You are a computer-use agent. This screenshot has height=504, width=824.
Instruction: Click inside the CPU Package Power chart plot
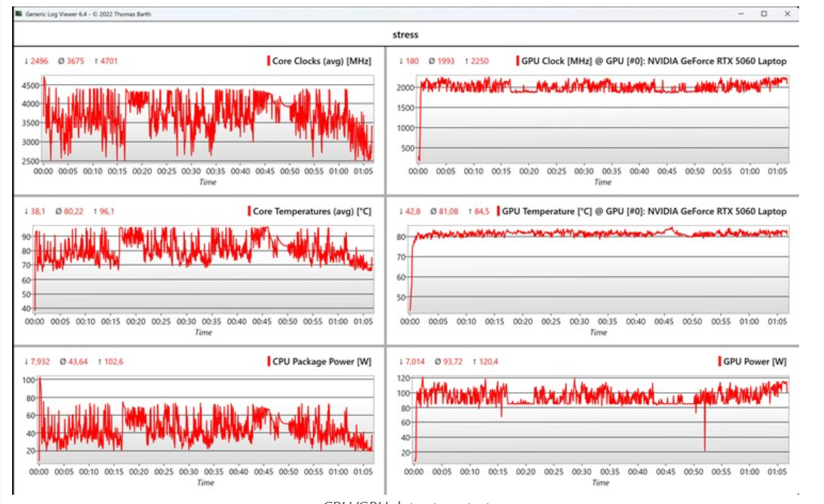(x=206, y=419)
